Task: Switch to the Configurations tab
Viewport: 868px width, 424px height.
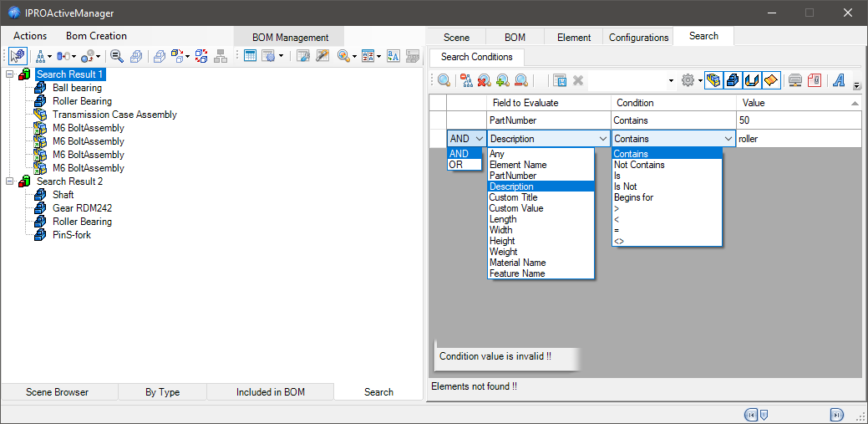Action: coord(638,37)
